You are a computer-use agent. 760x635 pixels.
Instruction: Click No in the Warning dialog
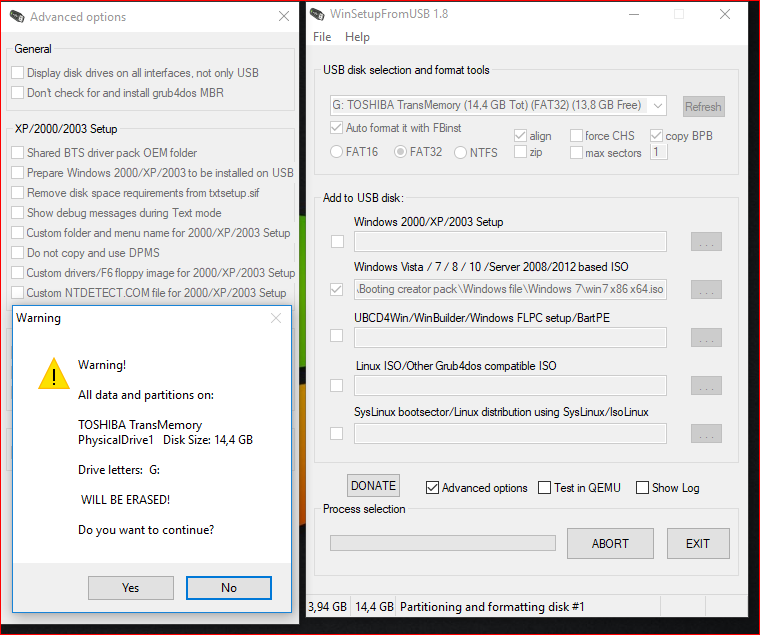click(x=229, y=587)
